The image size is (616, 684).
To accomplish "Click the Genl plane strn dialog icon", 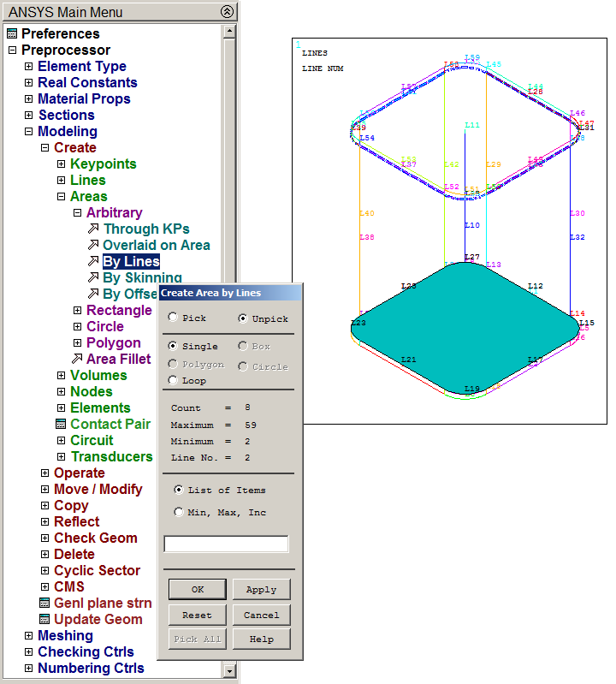I will 44,603.
